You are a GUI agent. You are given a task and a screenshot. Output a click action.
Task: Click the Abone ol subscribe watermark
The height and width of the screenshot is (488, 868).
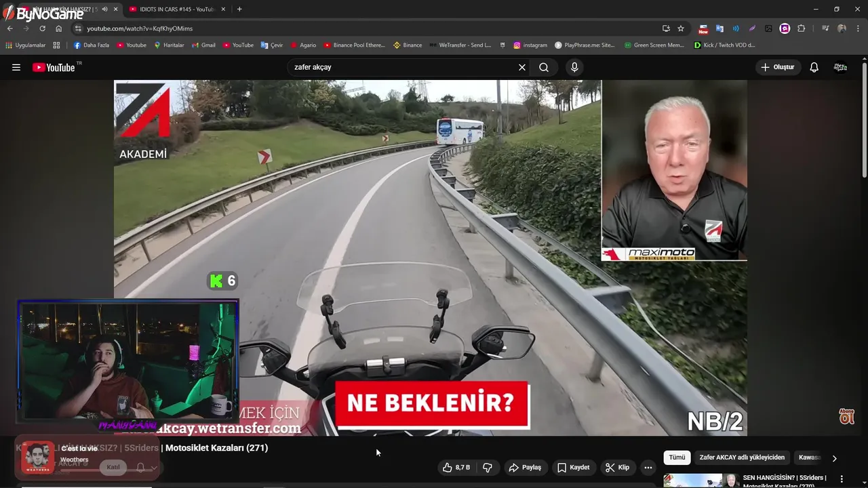pos(847,416)
